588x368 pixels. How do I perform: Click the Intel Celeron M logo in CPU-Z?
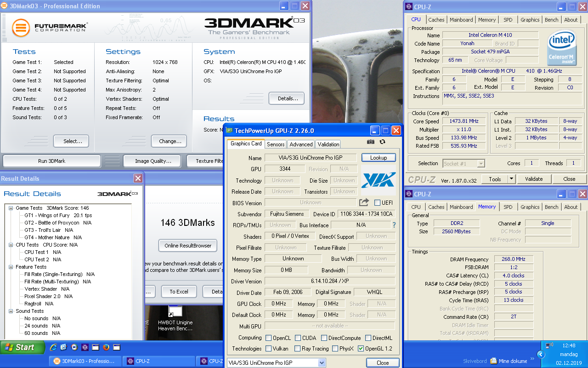563,48
